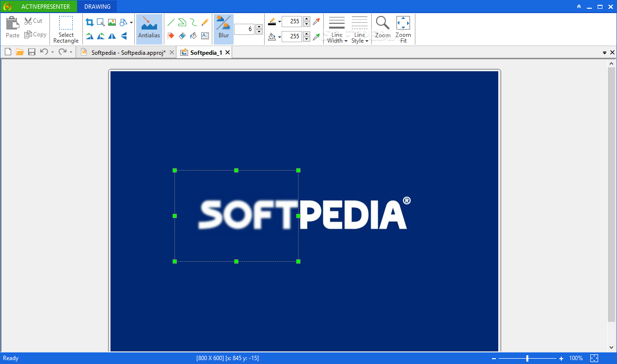
Task: Switch to the DRAWING ribbon tab
Action: [x=97, y=7]
